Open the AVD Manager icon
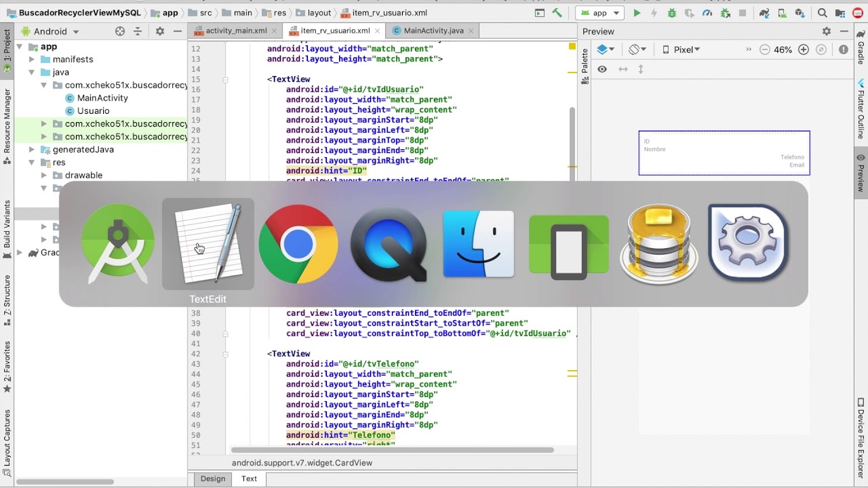Viewport: 868px width, 488px height. [x=782, y=13]
